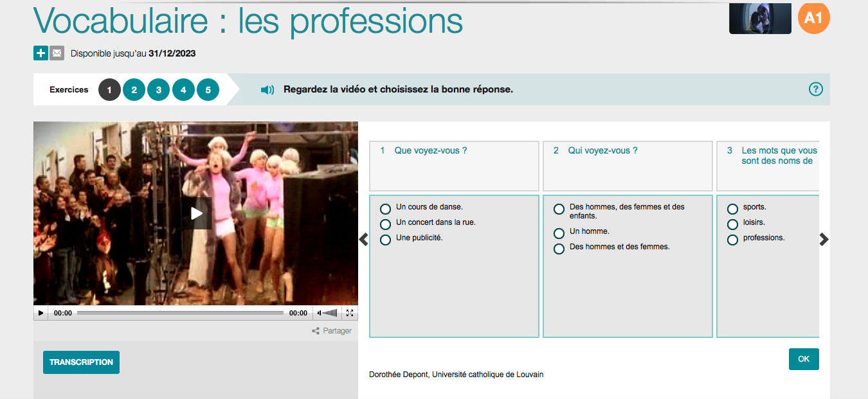The image size is (868, 399).
Task: Click question 2 'Qui voyez-vous ?' header
Action: [x=628, y=166]
